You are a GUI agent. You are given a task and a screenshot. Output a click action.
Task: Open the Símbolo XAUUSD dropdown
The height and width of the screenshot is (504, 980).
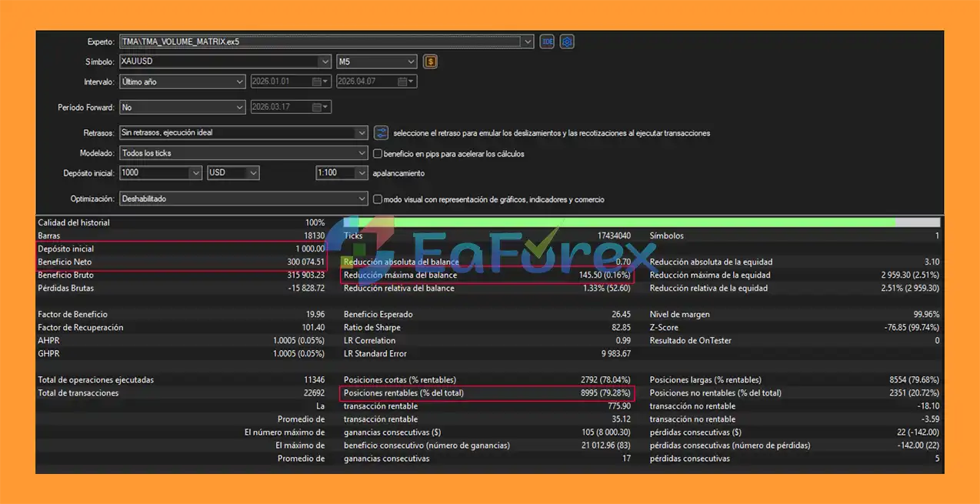325,62
